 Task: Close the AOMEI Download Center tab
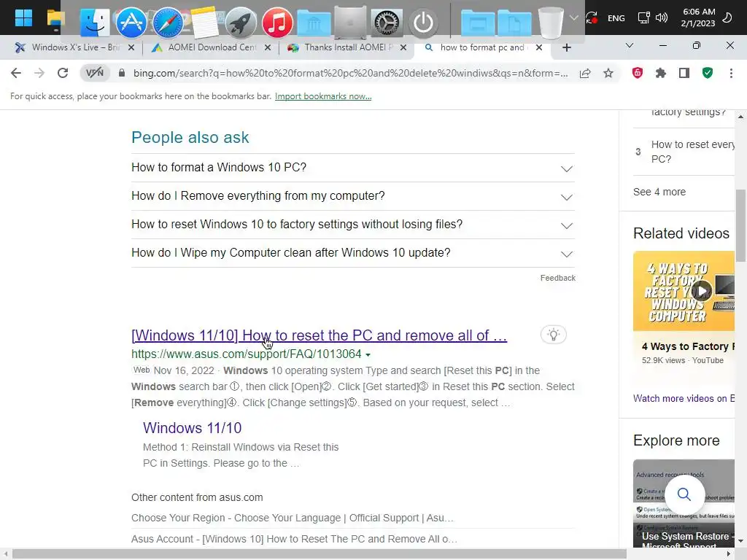268,47
